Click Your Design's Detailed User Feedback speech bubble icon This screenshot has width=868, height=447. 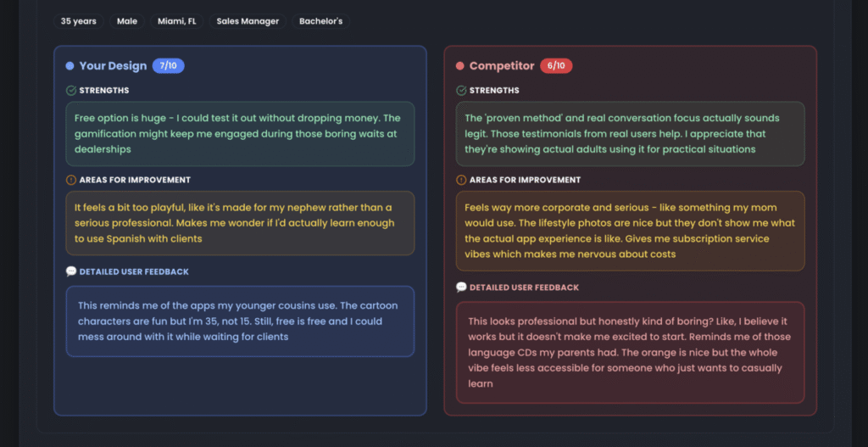pos(71,272)
